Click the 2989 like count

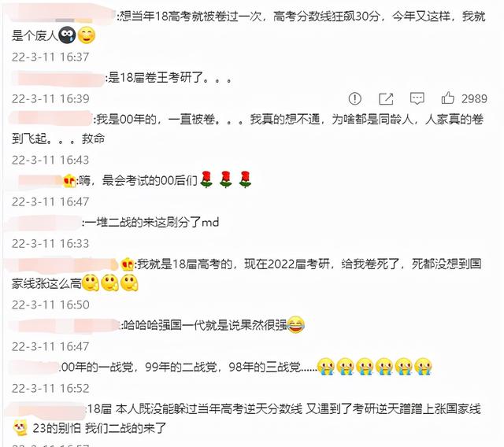474,99
